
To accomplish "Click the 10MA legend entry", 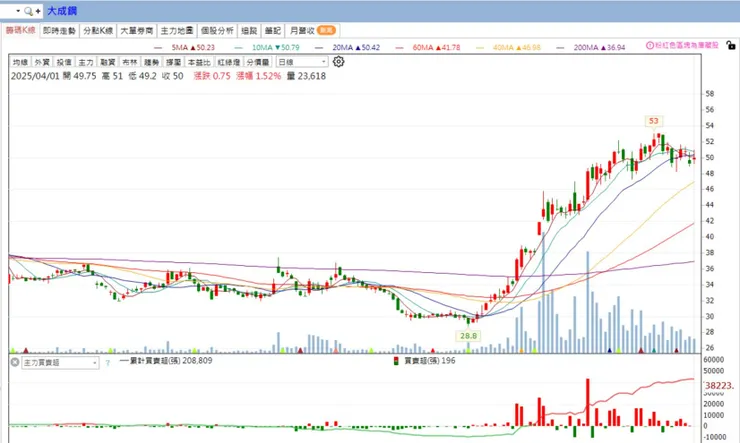I will (268, 47).
